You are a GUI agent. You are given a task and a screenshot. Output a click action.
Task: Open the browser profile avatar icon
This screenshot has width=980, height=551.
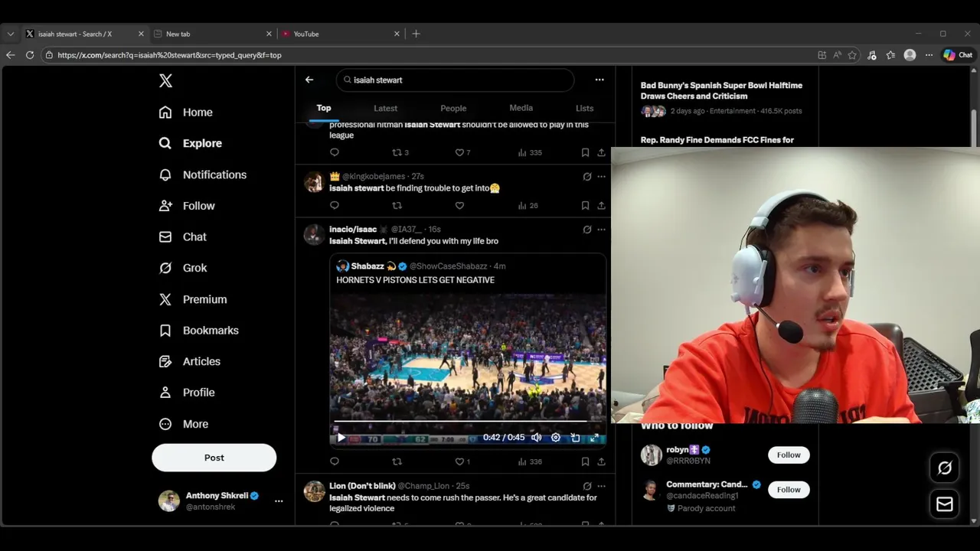tap(910, 55)
